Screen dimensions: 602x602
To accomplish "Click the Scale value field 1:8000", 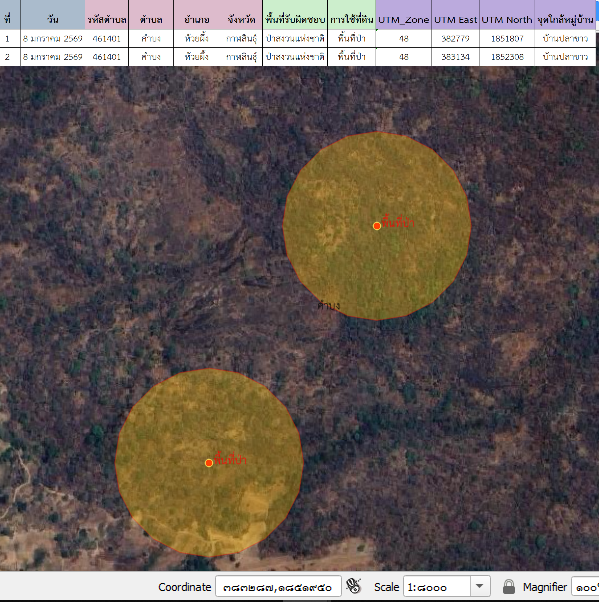I will tap(436, 587).
